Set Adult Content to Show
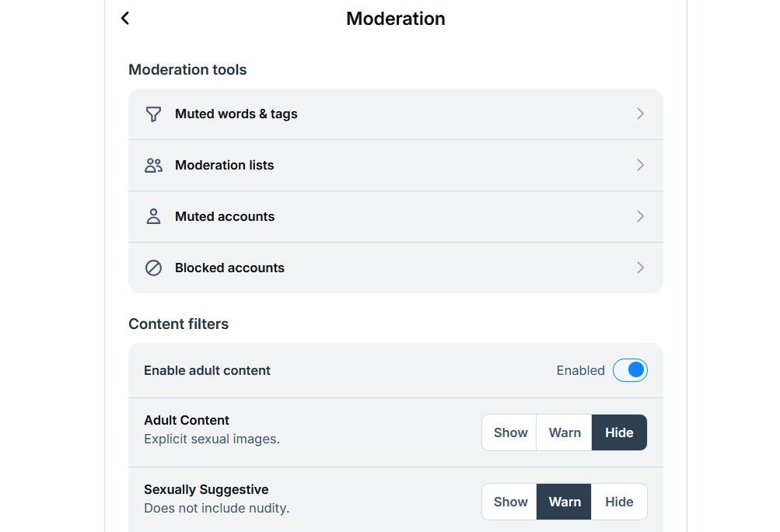 pos(510,432)
